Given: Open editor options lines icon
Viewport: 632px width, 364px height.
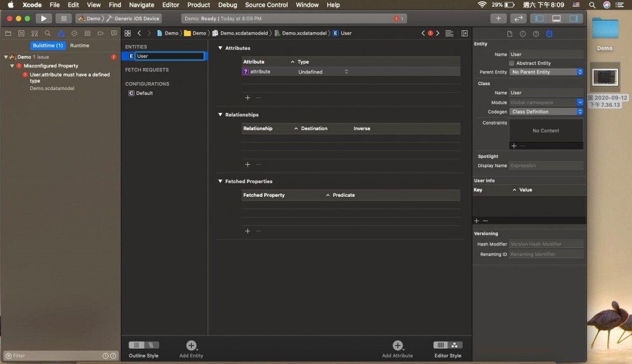Looking at the screenshot, I should coord(449,33).
